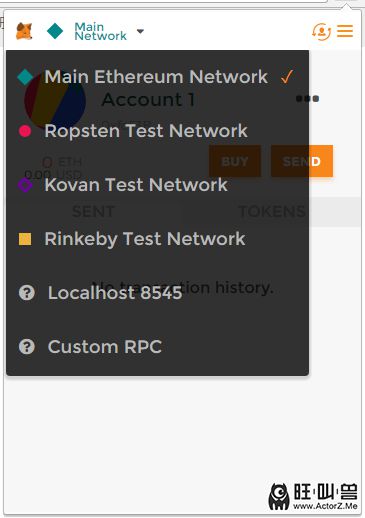
Task: Click the question mark beside Custom RPC
Action: click(27, 347)
